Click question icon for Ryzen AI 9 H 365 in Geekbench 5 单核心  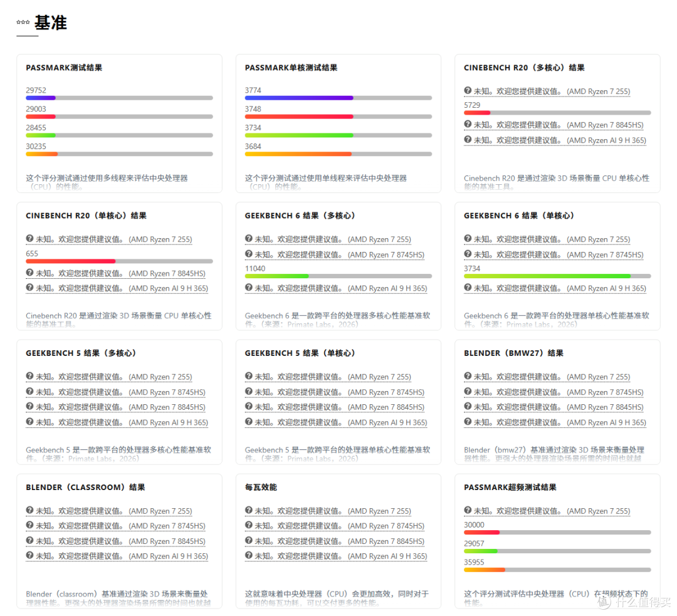[249, 422]
